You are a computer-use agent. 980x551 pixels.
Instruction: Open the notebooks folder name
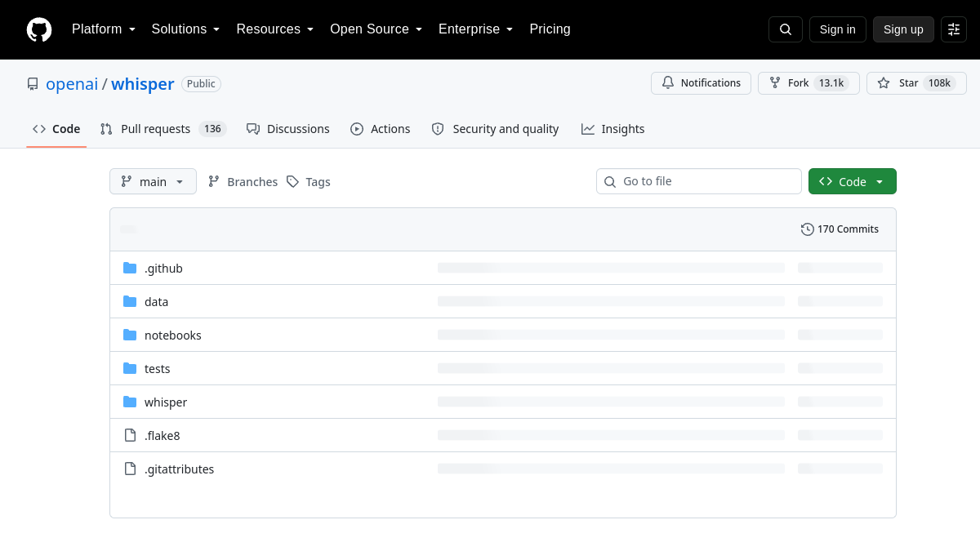[173, 335]
